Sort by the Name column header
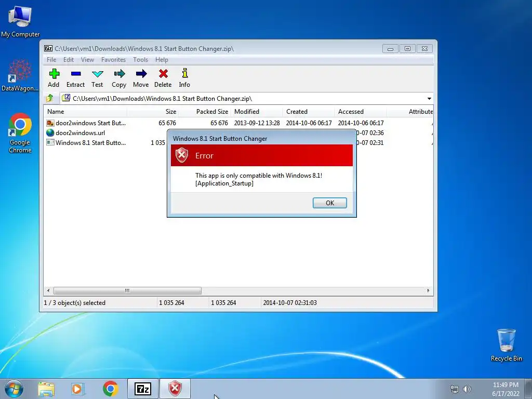This screenshot has height=399, width=532. 85,112
